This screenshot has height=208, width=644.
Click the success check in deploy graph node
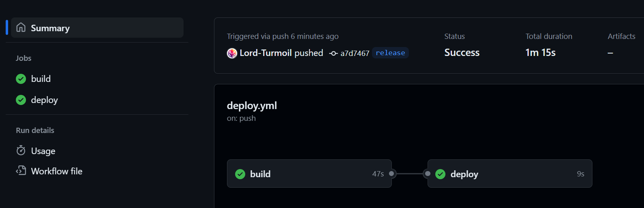(x=441, y=174)
